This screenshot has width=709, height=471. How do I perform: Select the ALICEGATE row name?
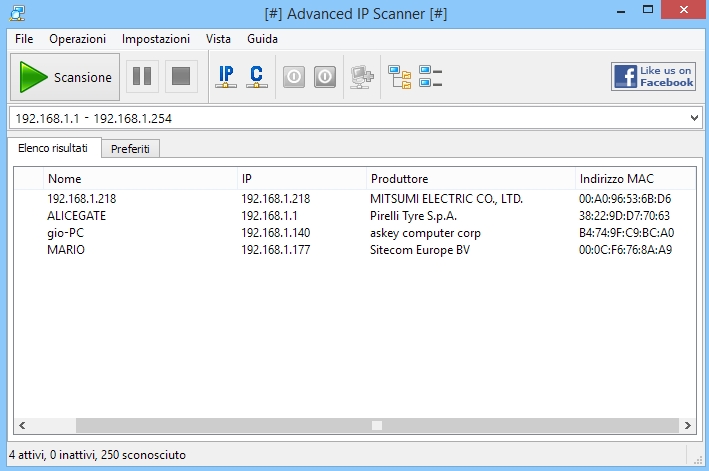(x=76, y=216)
